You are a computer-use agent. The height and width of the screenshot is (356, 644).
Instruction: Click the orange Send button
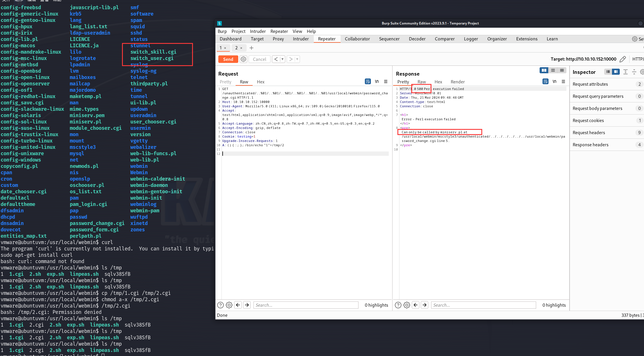pyautogui.click(x=228, y=59)
